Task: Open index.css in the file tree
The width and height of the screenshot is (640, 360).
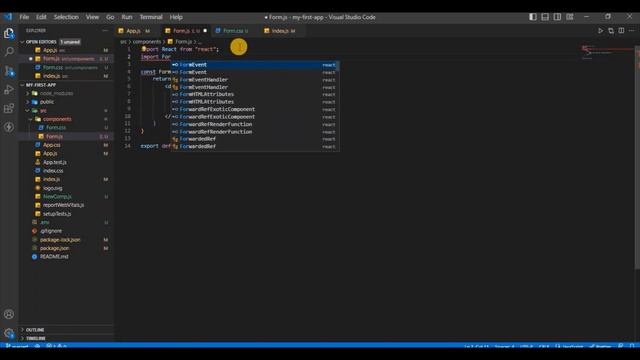Action: (x=53, y=171)
